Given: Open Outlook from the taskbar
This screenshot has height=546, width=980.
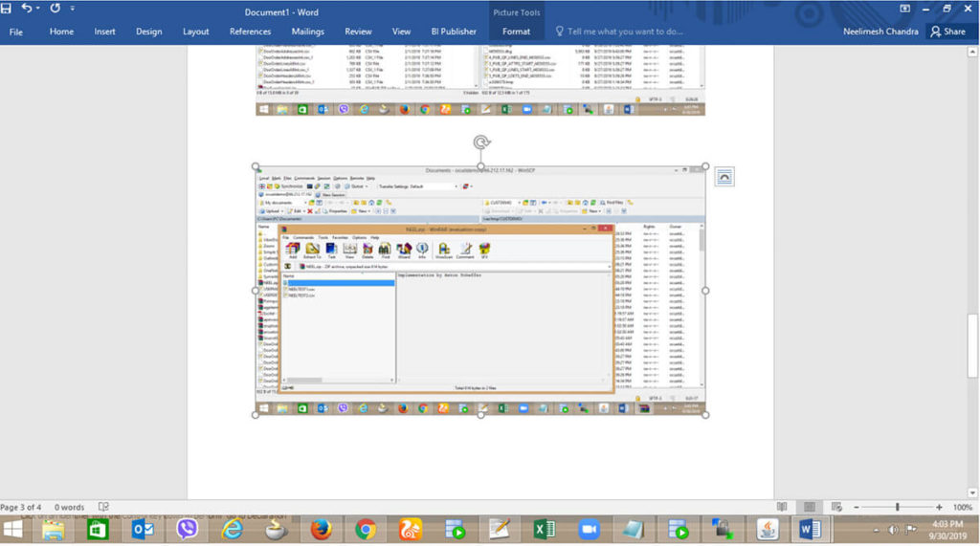Looking at the screenshot, I should pos(143,531).
